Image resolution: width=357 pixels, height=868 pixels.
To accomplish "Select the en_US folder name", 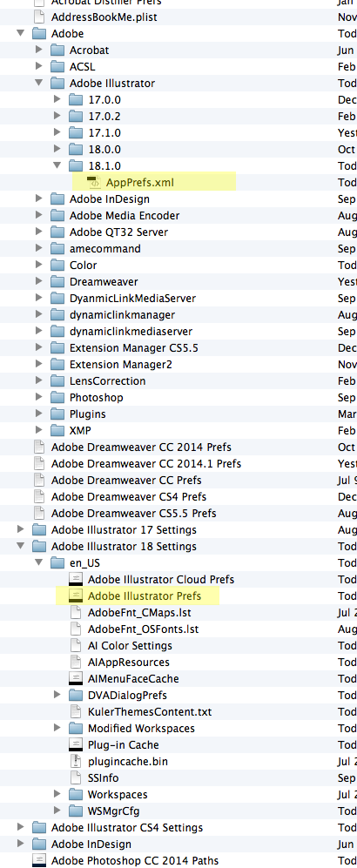I will tap(86, 563).
